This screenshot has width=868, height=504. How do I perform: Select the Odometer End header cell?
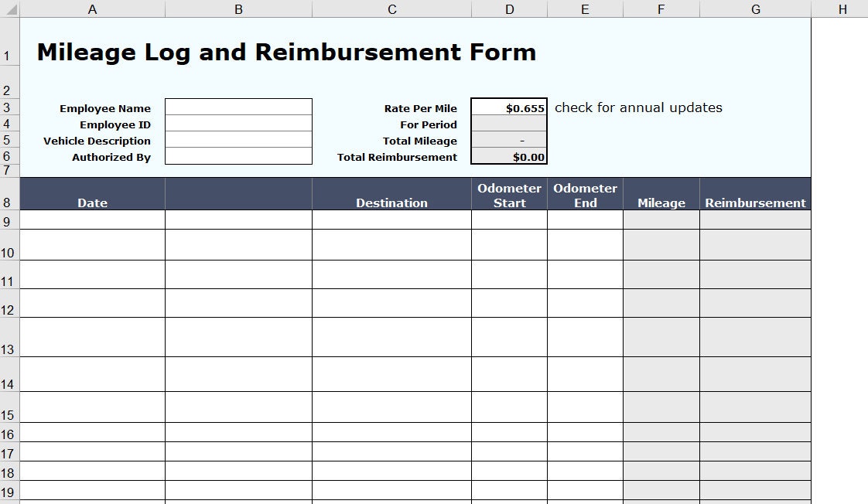584,195
